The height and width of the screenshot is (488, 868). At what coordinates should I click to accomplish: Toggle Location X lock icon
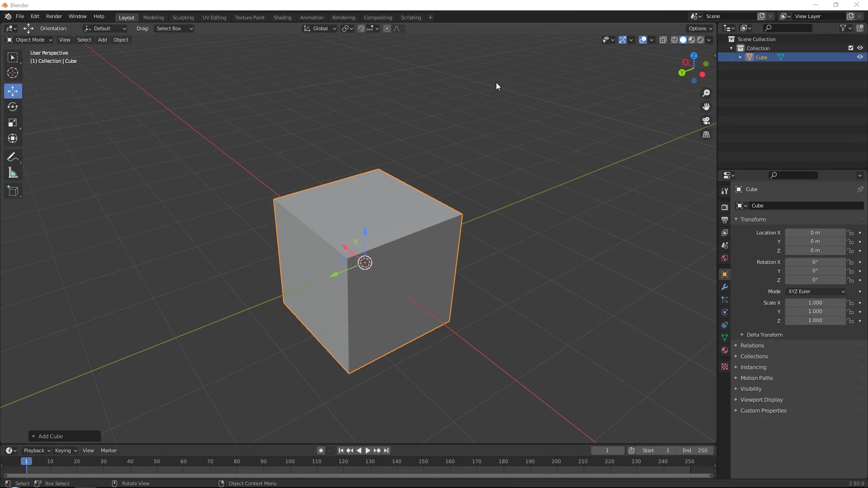851,233
